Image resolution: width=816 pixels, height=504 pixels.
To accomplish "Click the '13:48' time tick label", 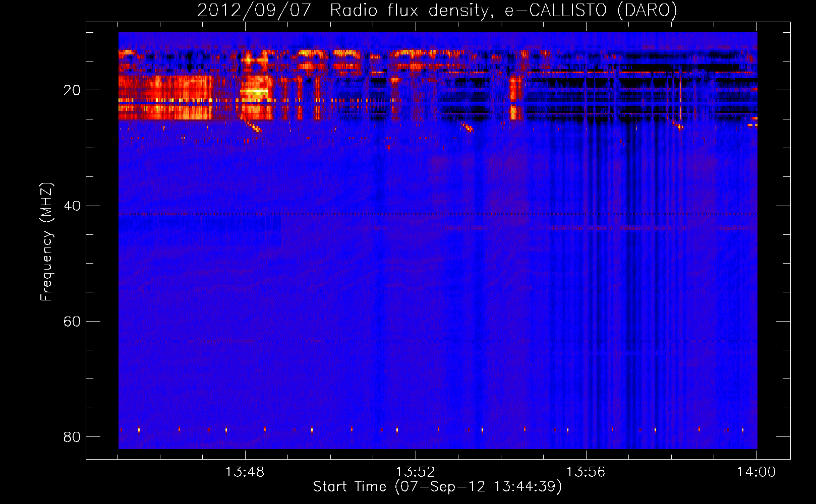I will pyautogui.click(x=245, y=472).
